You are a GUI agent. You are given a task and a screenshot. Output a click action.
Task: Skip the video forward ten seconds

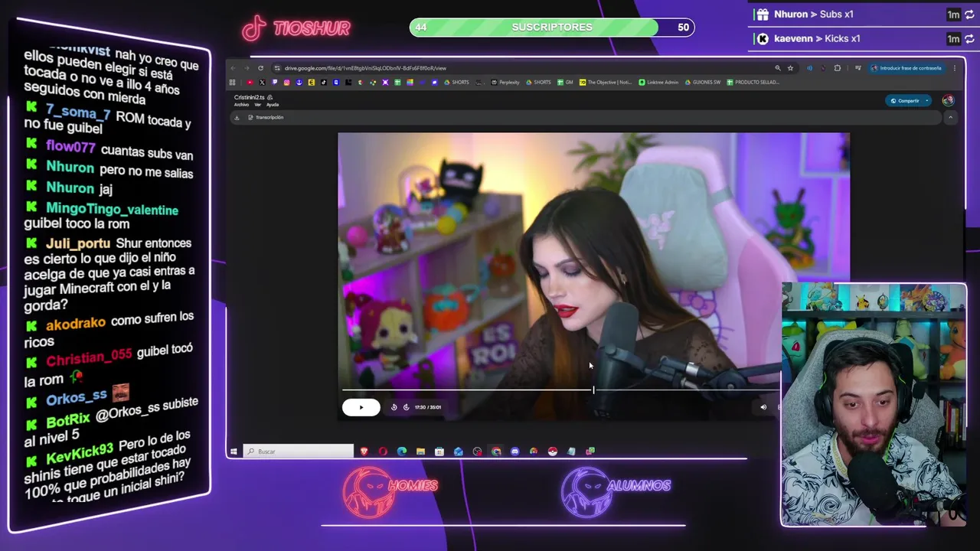coord(406,407)
